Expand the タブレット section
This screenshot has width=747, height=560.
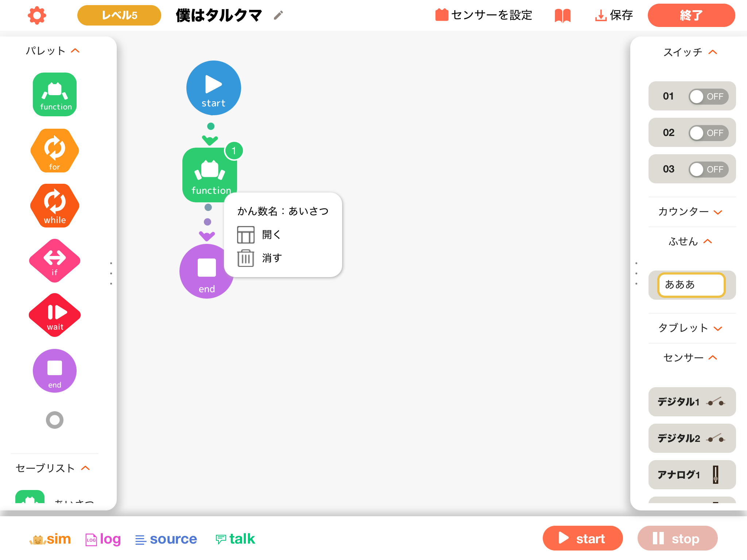pos(690,328)
